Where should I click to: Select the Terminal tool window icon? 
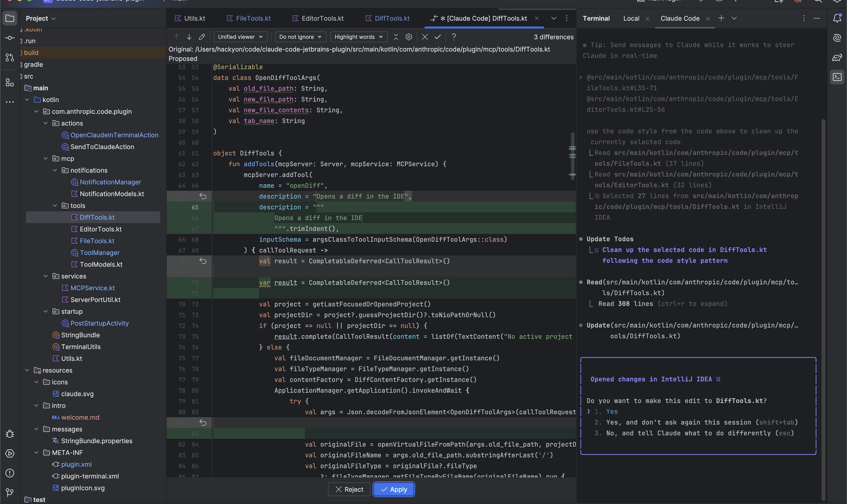[x=837, y=77]
